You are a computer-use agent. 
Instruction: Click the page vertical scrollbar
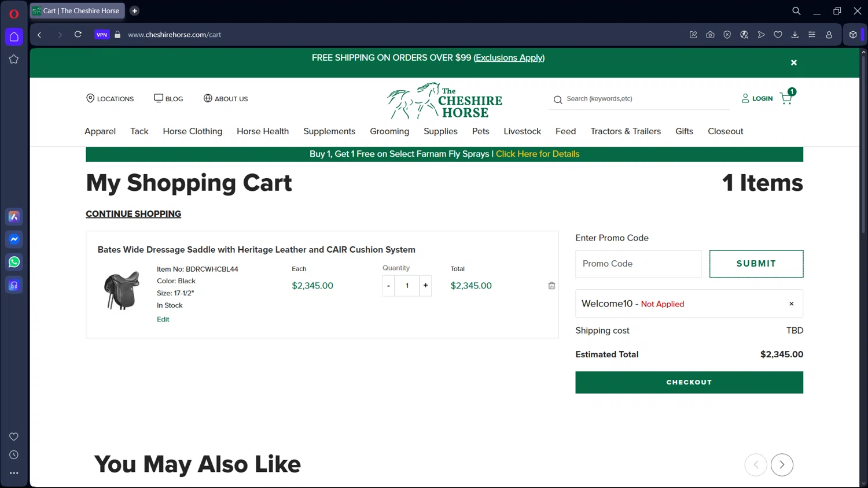pyautogui.click(x=863, y=145)
